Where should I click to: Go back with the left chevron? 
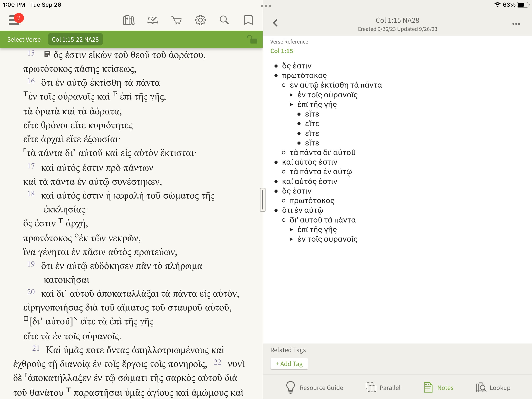(275, 23)
